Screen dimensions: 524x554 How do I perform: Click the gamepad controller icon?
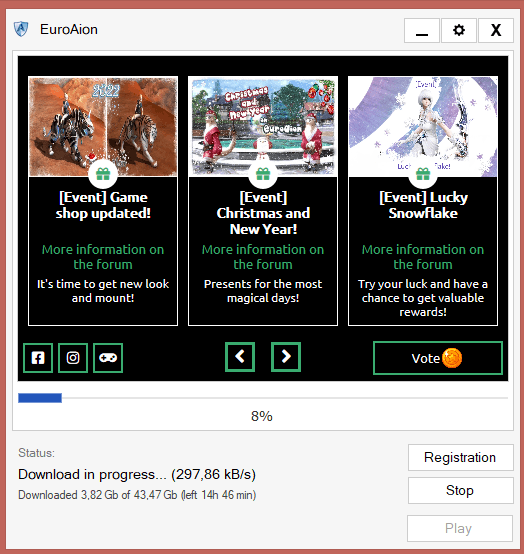pos(108,358)
